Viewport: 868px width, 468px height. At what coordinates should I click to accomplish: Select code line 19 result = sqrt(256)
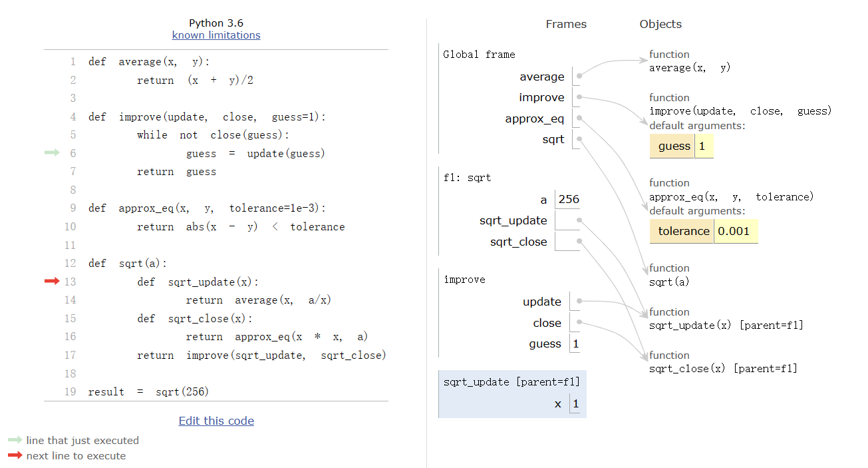click(x=148, y=391)
